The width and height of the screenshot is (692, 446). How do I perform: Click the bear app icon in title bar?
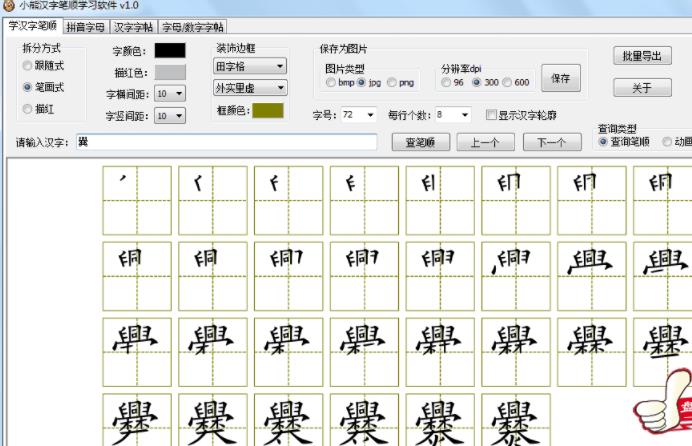coord(8,5)
